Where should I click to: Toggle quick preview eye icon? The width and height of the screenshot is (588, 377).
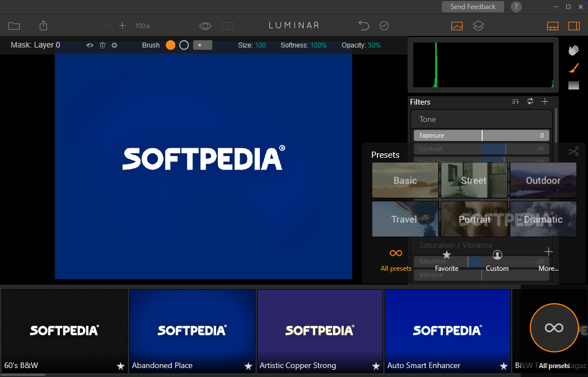pos(206,26)
